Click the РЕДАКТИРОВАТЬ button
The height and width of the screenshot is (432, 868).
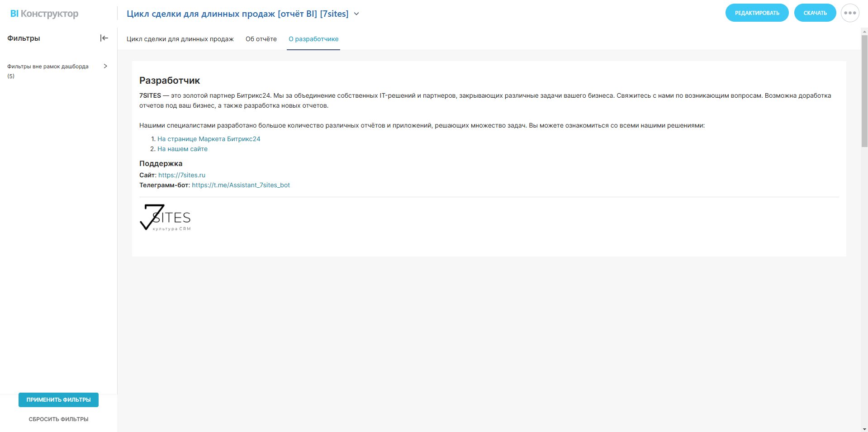click(x=757, y=13)
